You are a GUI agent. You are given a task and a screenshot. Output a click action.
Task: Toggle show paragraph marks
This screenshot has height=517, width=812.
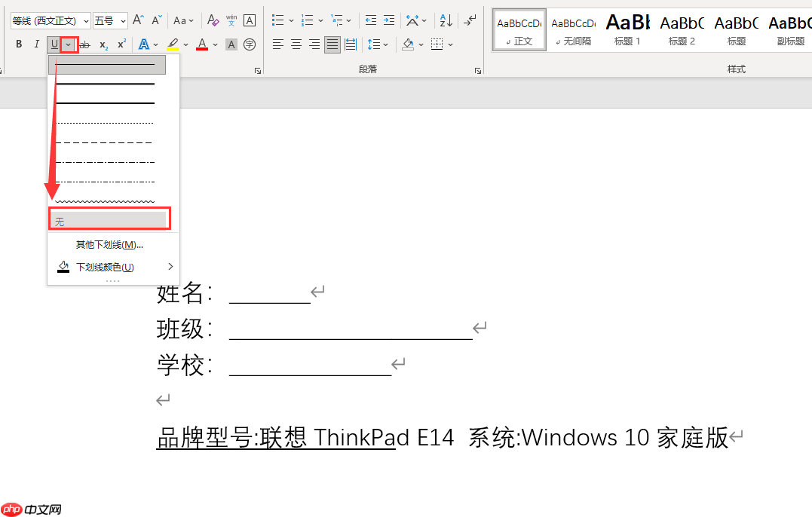pyautogui.click(x=470, y=20)
